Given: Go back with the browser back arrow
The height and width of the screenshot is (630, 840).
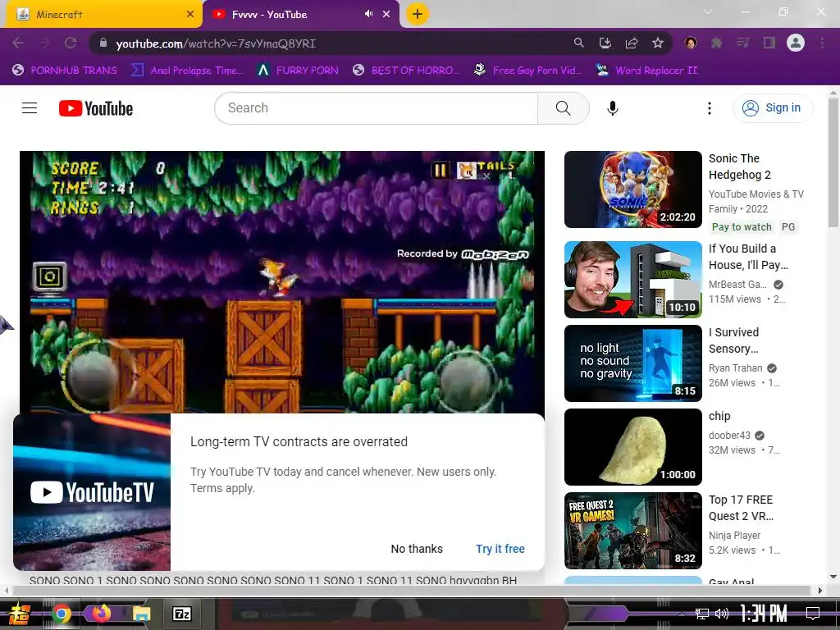Looking at the screenshot, I should click(x=18, y=43).
